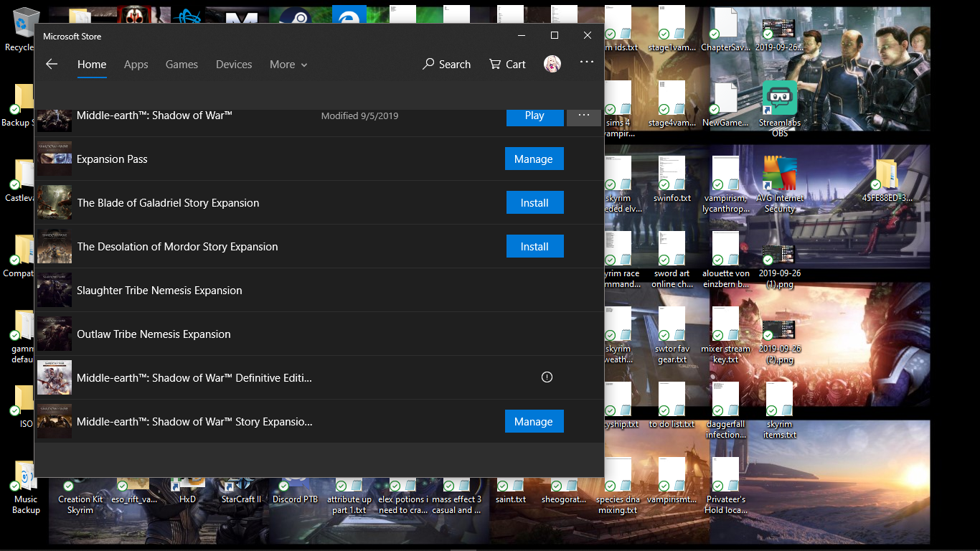Expand the More dropdown in Store navigation
The height and width of the screenshot is (551, 980).
tap(288, 65)
